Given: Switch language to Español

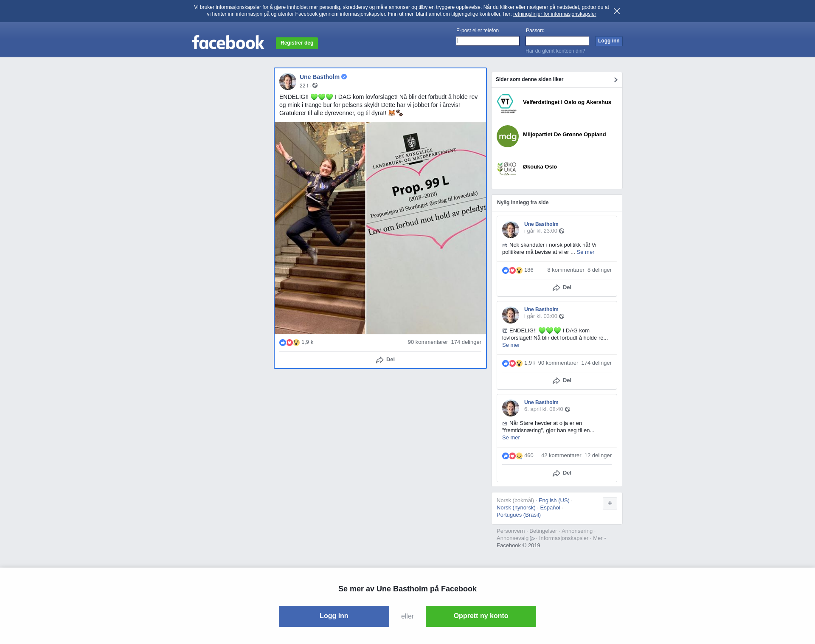Looking at the screenshot, I should tap(550, 508).
